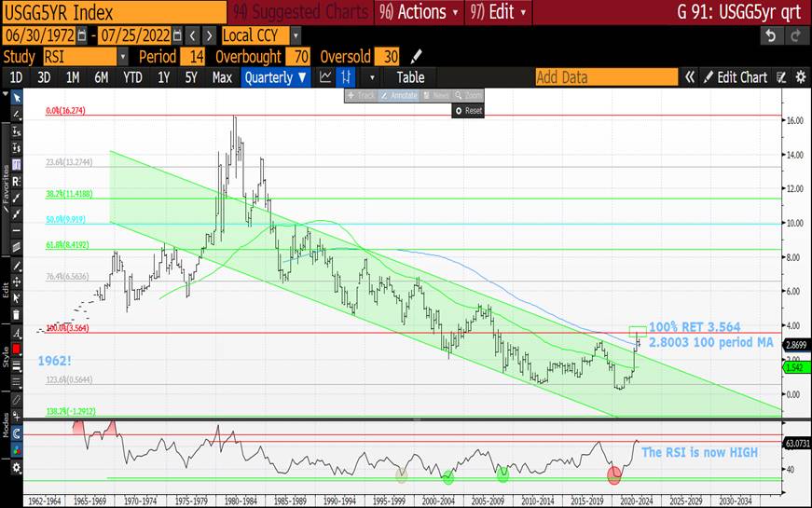Select the 1Y range button
812x508 pixels.
point(164,77)
